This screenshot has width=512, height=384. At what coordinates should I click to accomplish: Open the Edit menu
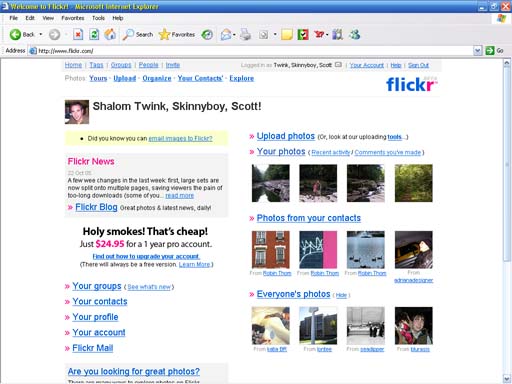[x=30, y=18]
